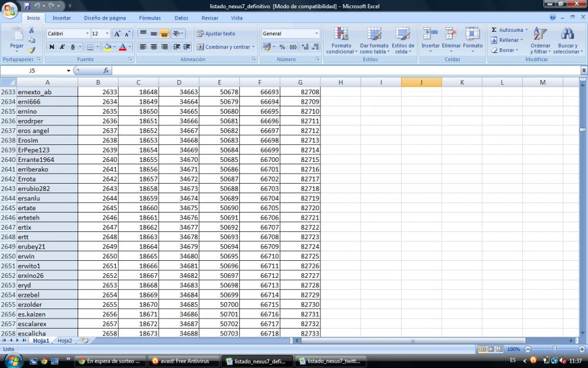Switch to the Fórmulas ribbon tab
588x368 pixels.
(150, 18)
